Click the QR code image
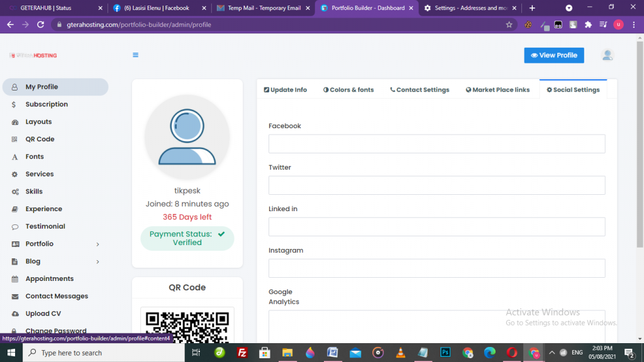644x362 pixels. click(x=187, y=326)
